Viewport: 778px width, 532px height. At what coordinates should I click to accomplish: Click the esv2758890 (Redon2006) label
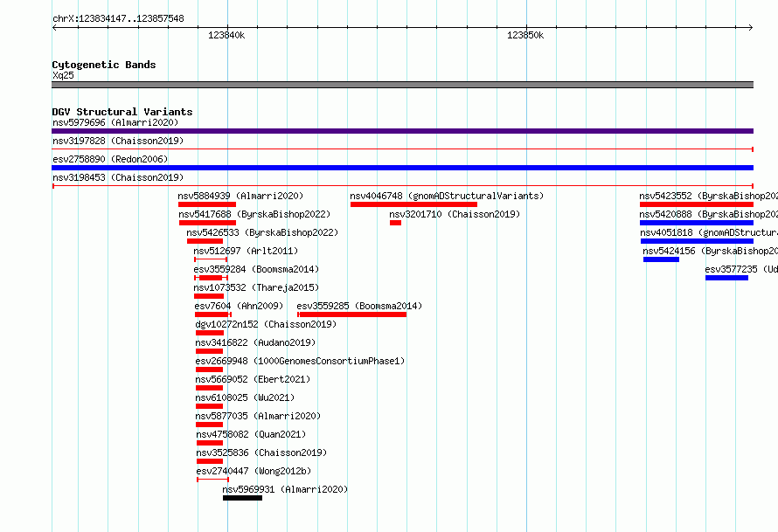110,159
